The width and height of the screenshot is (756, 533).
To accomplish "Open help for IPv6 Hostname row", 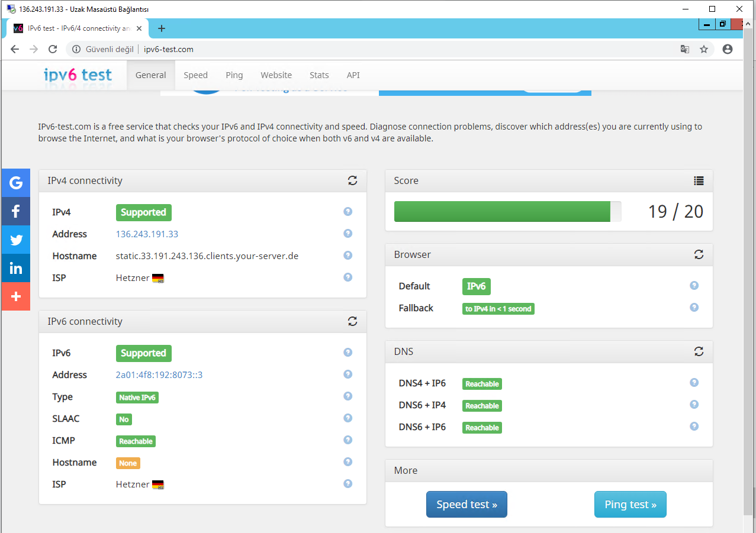I will coord(348,462).
